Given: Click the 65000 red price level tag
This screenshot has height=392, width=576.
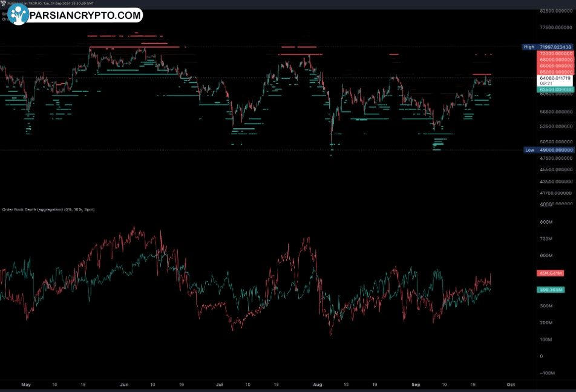Looking at the screenshot, I should pos(555,71).
